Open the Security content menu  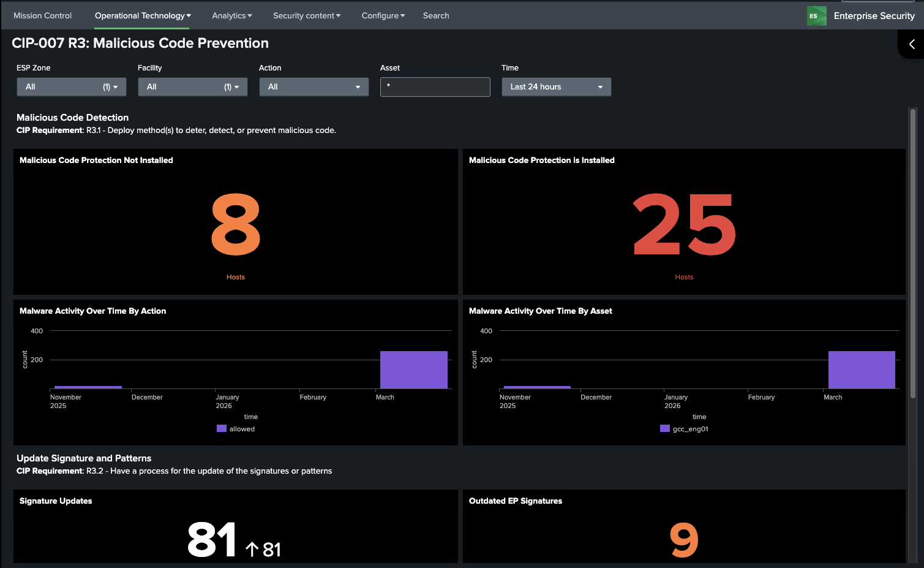pyautogui.click(x=306, y=16)
